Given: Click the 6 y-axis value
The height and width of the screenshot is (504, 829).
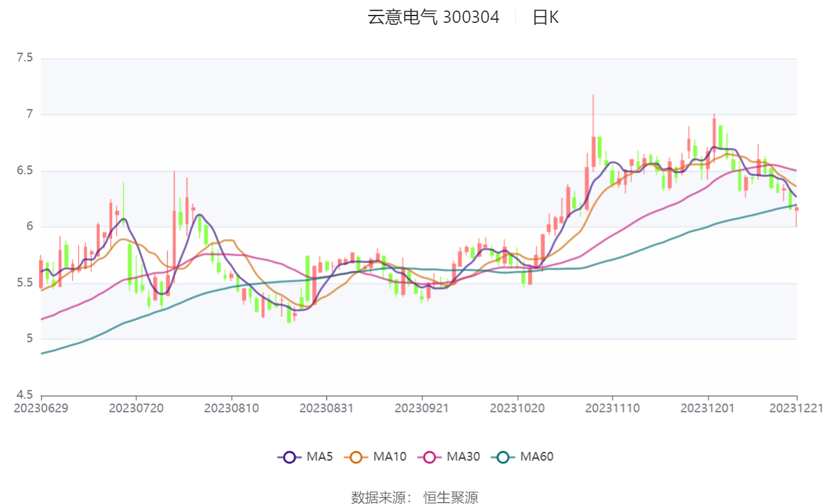Looking at the screenshot, I should [29, 227].
